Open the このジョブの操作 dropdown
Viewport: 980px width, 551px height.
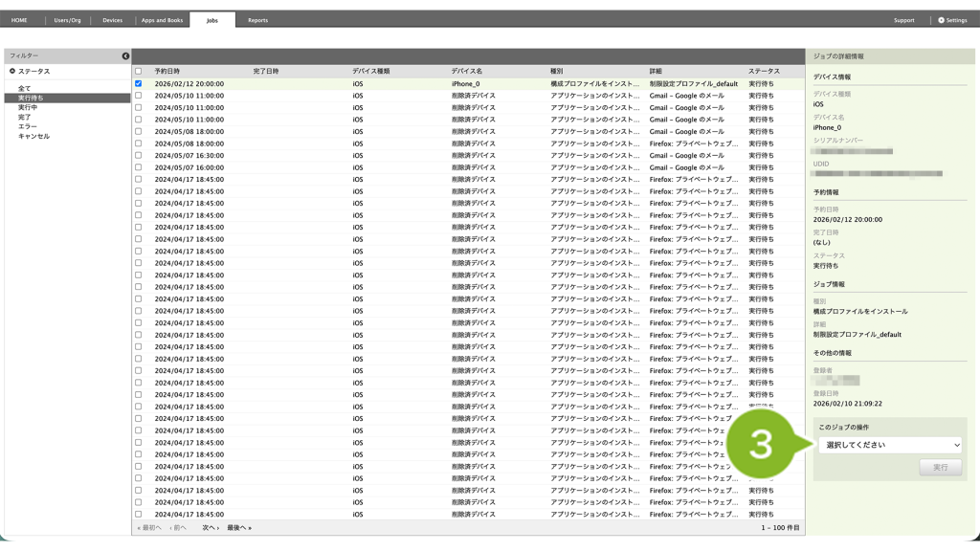coord(889,445)
